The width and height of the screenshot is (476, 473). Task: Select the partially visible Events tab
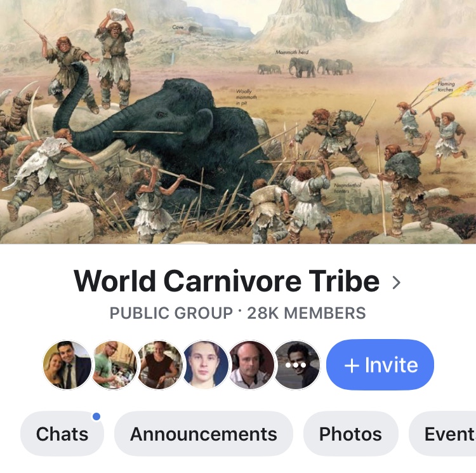click(442, 434)
